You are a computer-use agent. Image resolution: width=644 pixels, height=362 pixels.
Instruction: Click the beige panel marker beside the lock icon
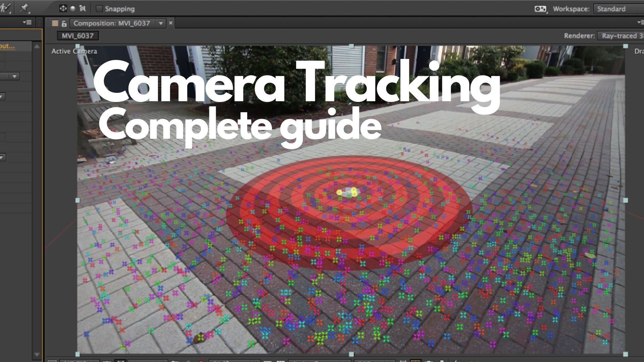tap(55, 23)
